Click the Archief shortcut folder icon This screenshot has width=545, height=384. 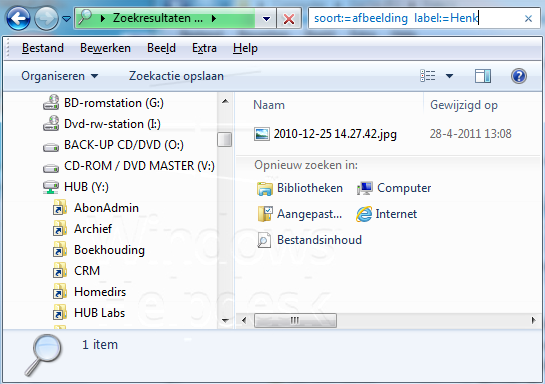(x=60, y=228)
